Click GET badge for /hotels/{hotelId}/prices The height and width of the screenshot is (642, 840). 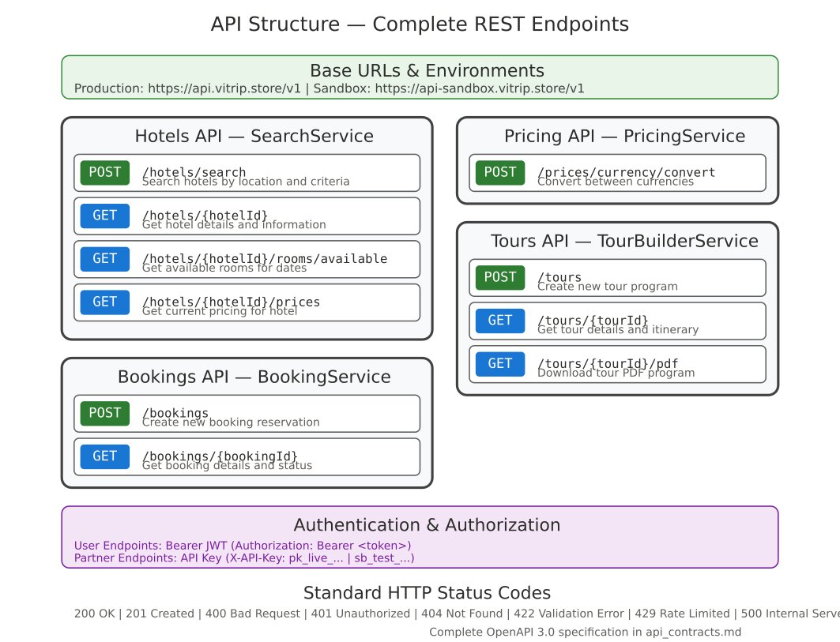[105, 302]
